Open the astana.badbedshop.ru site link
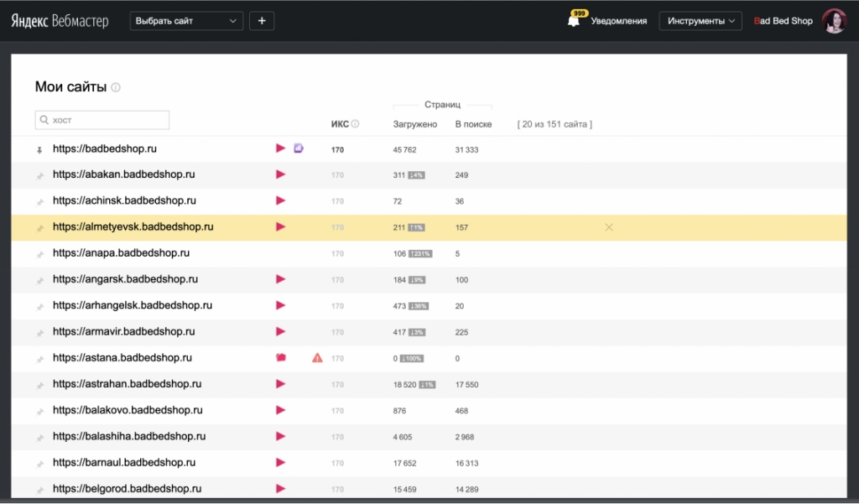The image size is (859, 504). pyautogui.click(x=122, y=358)
